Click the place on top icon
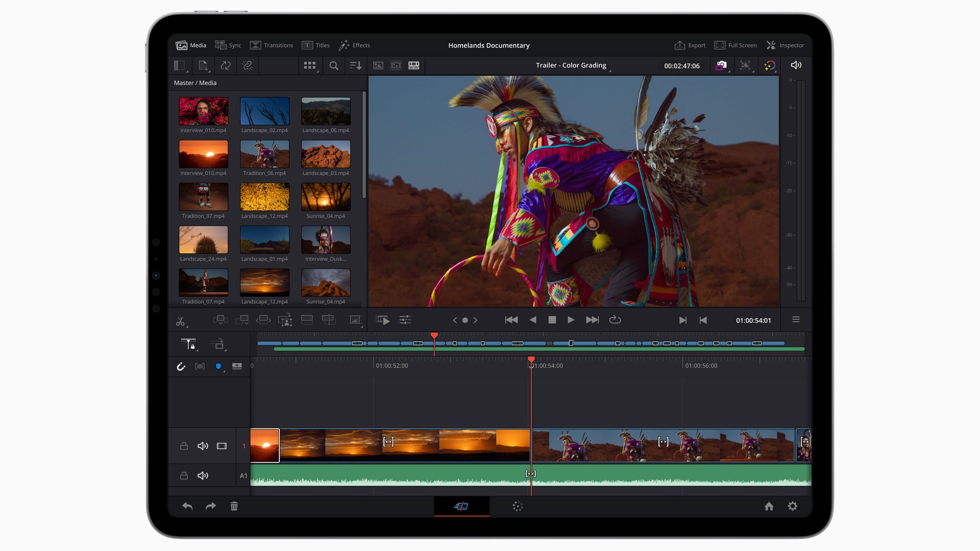This screenshot has height=551, width=980. tap(307, 319)
